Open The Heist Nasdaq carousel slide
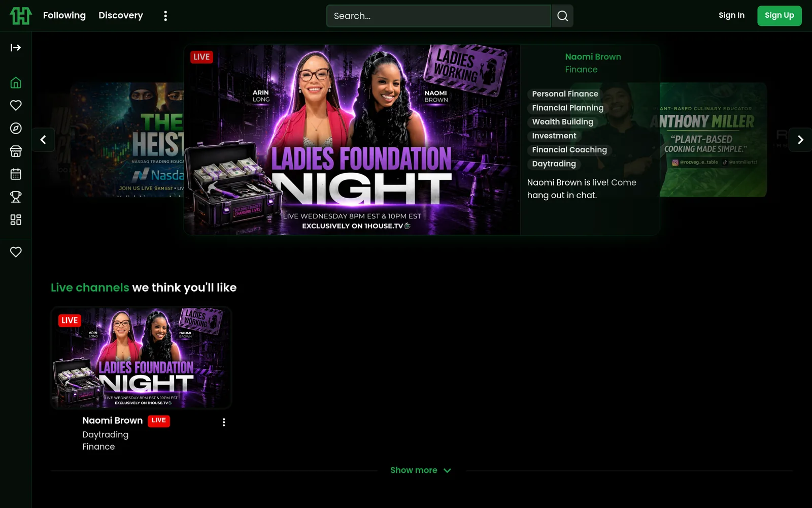This screenshot has height=508, width=812. [127, 140]
